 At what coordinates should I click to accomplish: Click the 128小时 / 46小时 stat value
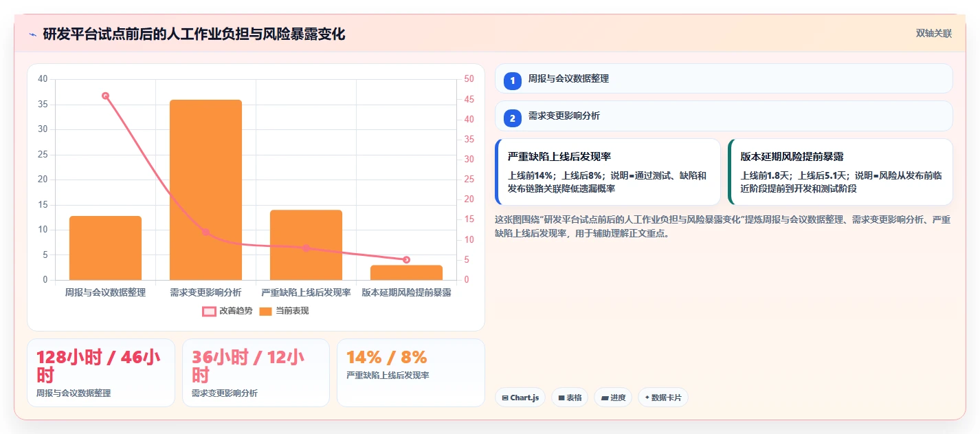[98, 366]
